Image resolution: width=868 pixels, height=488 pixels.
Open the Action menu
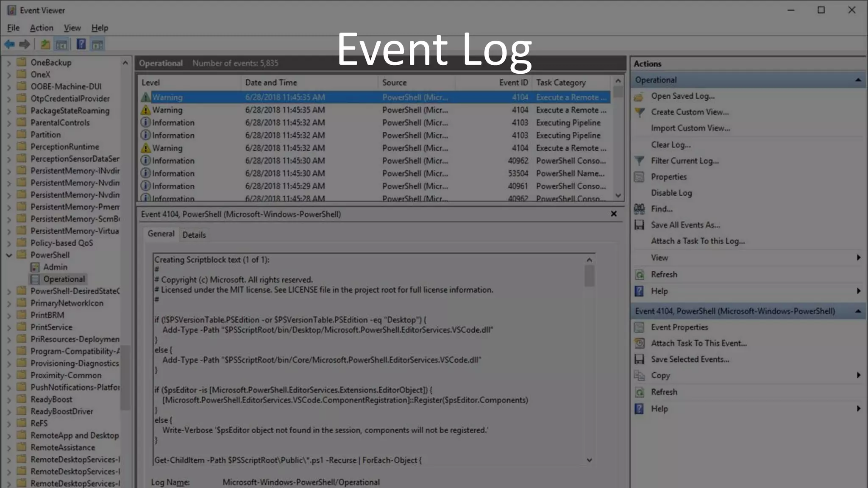coord(42,28)
